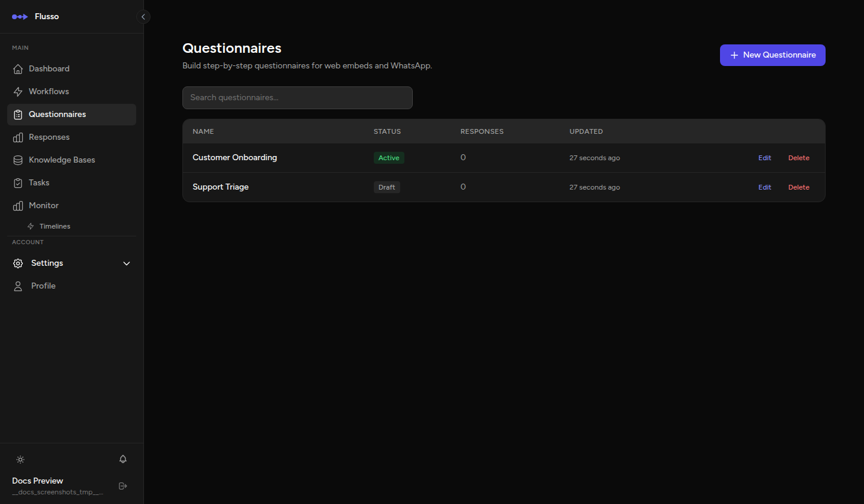Click Support Triage's responses count 0
The width and height of the screenshot is (864, 504).
[x=463, y=187]
